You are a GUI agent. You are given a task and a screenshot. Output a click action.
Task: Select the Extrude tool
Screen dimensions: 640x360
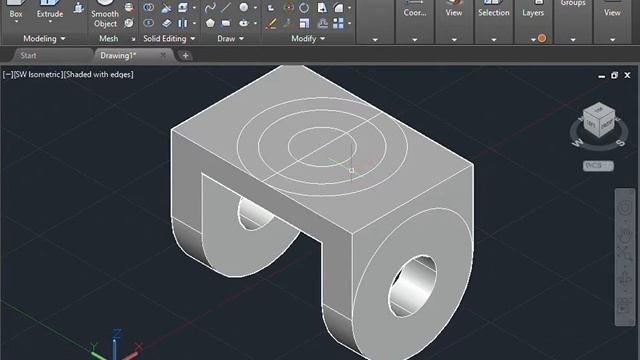(50, 10)
